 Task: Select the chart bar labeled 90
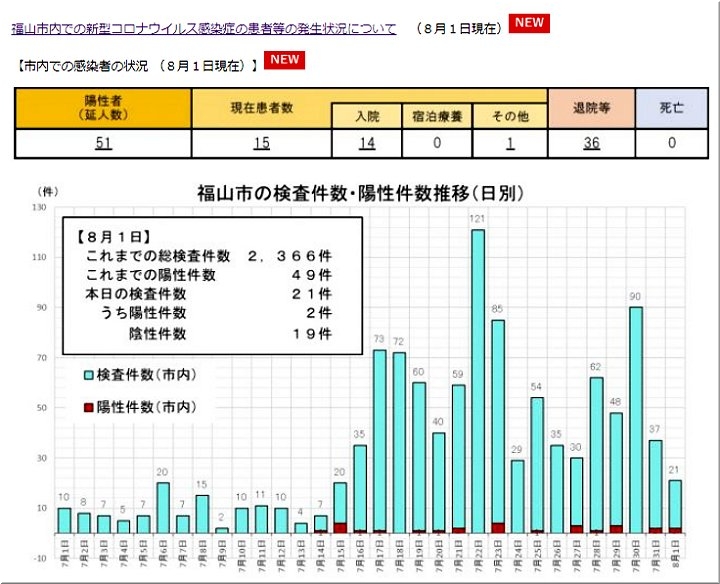(635, 420)
